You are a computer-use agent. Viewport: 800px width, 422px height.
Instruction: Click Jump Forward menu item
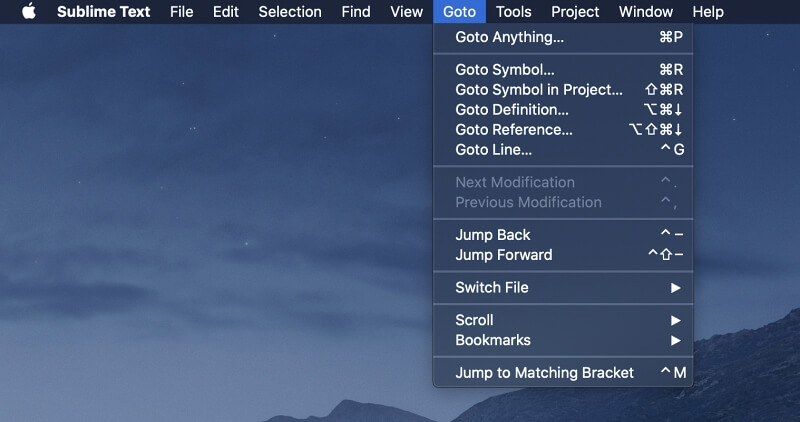point(563,255)
